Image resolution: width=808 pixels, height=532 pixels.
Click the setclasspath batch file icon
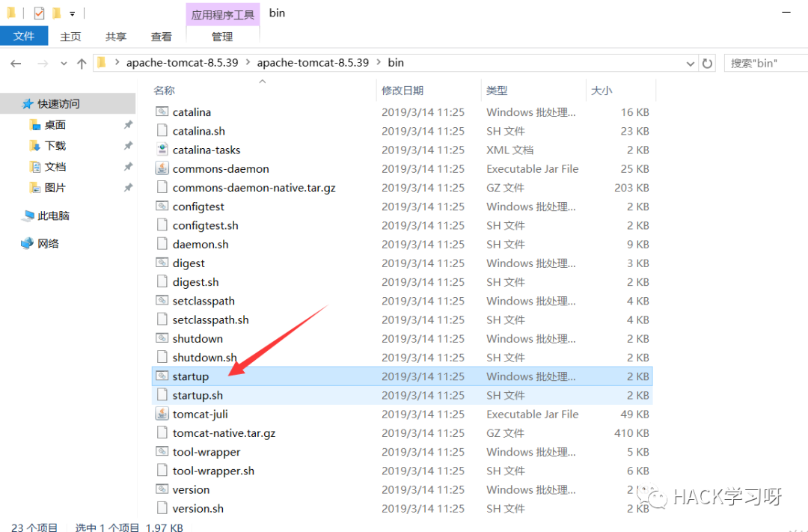pyautogui.click(x=162, y=301)
